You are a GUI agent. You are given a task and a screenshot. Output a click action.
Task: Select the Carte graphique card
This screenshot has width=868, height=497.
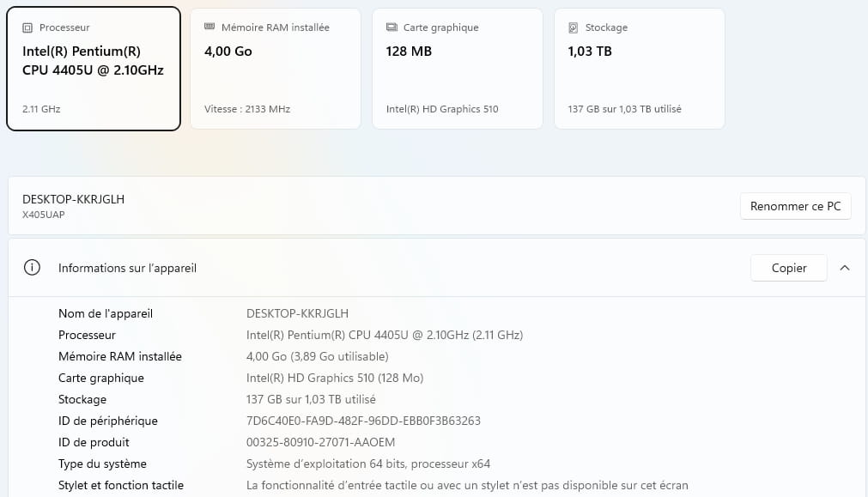(x=458, y=69)
